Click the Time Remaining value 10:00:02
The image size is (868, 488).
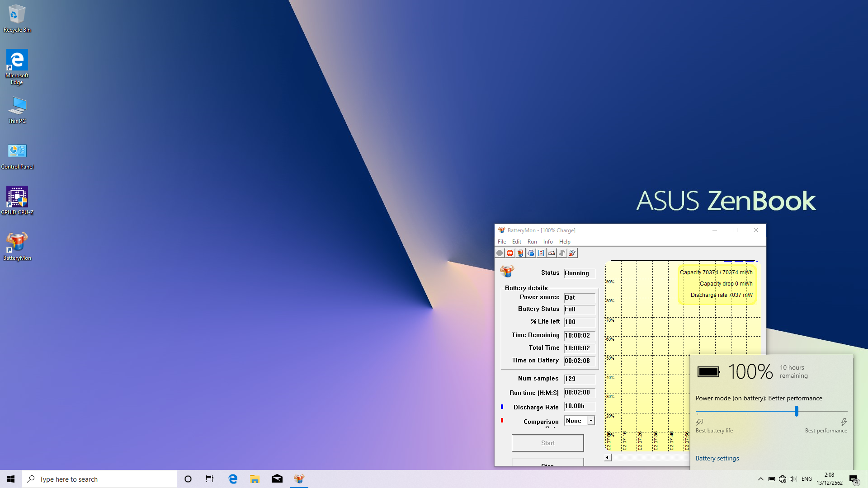(x=580, y=335)
